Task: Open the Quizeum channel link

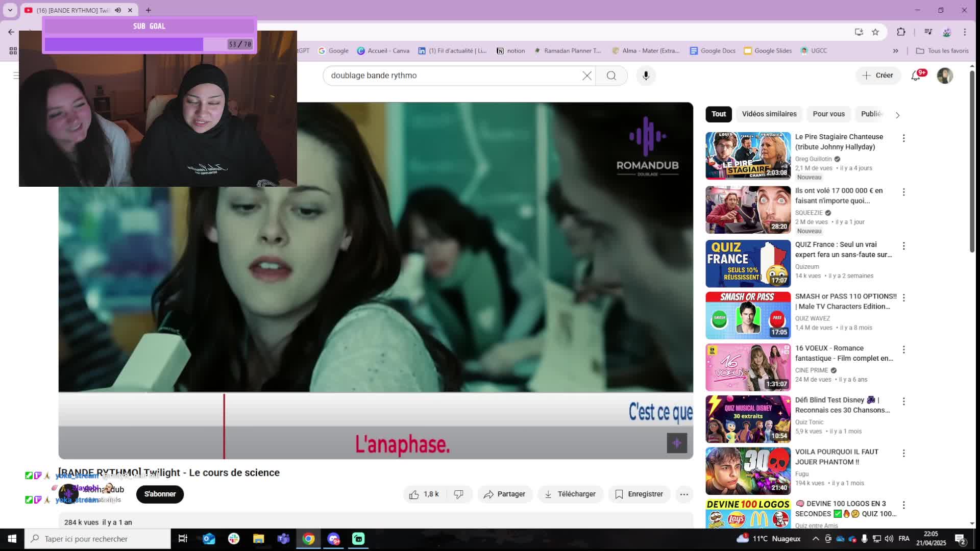Action: [807, 266]
